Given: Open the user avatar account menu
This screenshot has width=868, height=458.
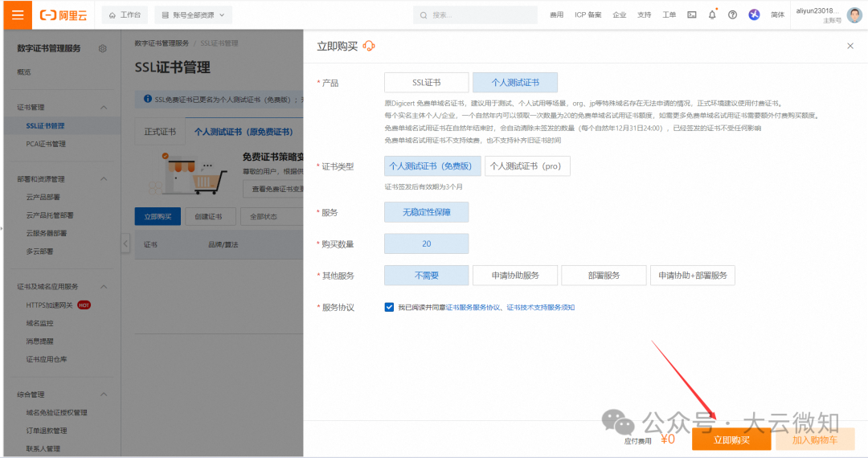Looking at the screenshot, I should 854,15.
